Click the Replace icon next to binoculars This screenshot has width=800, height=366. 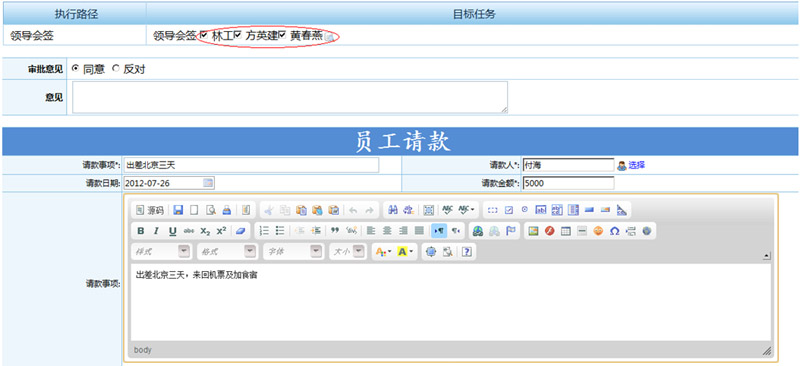[409, 210]
